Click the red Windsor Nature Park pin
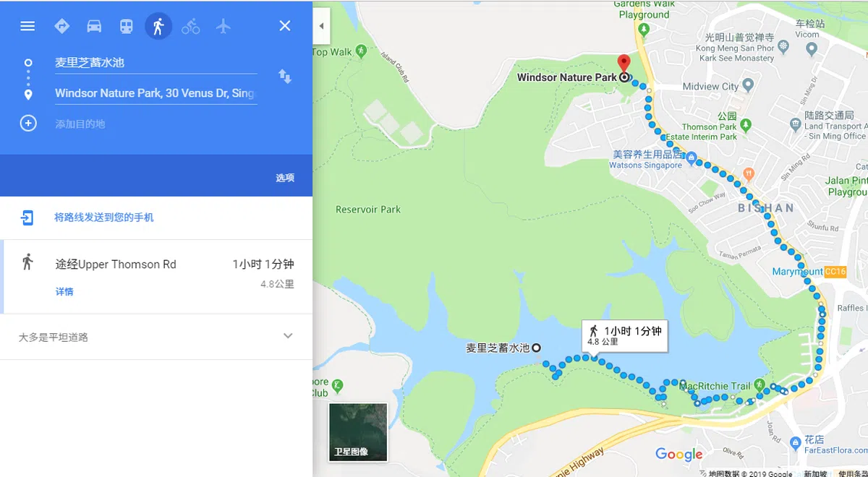 click(x=624, y=64)
